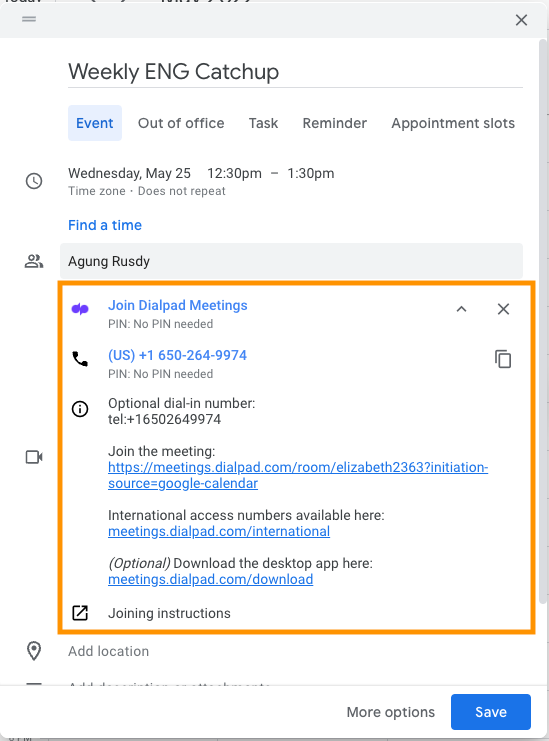This screenshot has height=741, width=549.
Task: Collapse conferencing details with the chevron arrow
Action: [461, 309]
